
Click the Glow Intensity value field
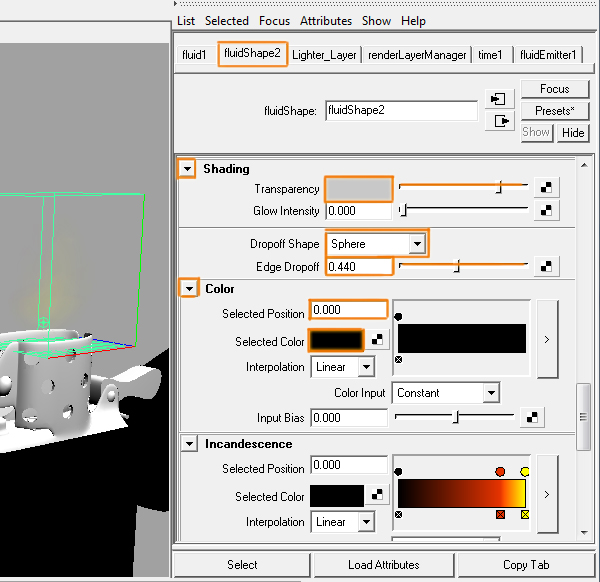(359, 211)
